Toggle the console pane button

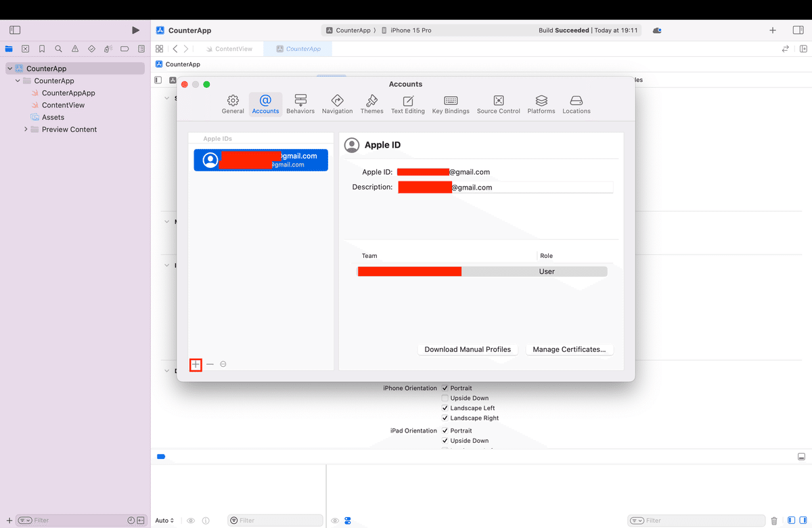point(803,521)
